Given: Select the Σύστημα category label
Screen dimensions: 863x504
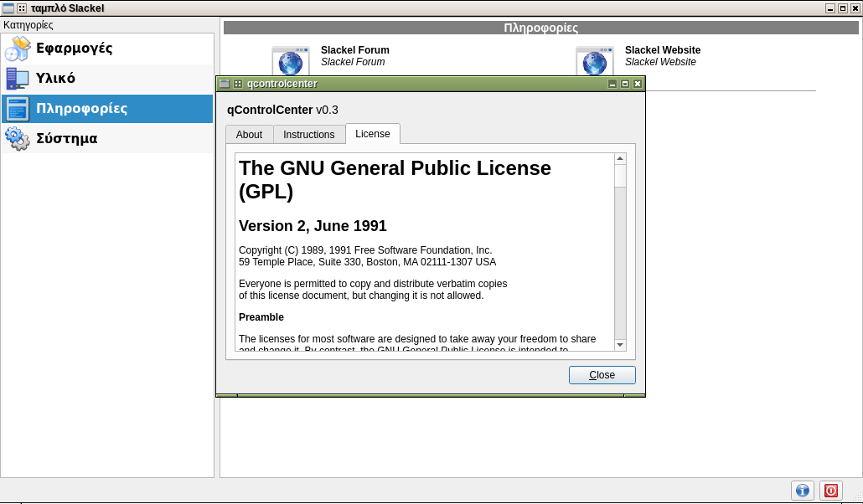Looking at the screenshot, I should tap(66, 138).
